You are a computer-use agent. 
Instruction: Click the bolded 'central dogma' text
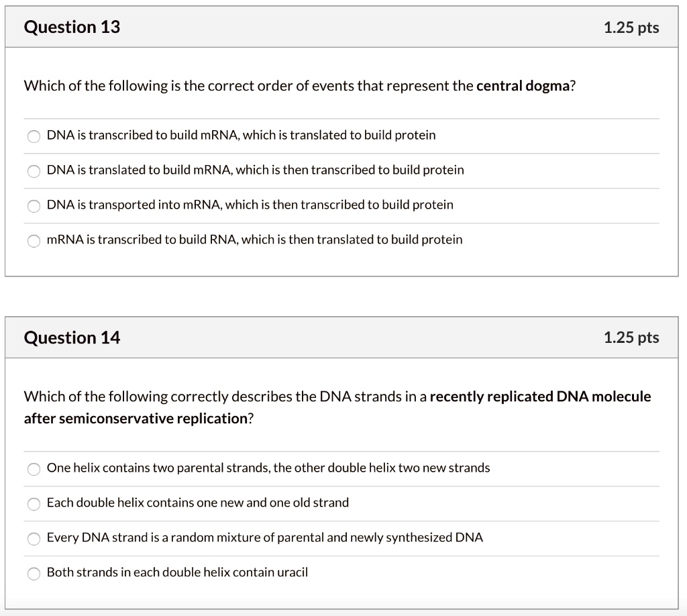[523, 85]
